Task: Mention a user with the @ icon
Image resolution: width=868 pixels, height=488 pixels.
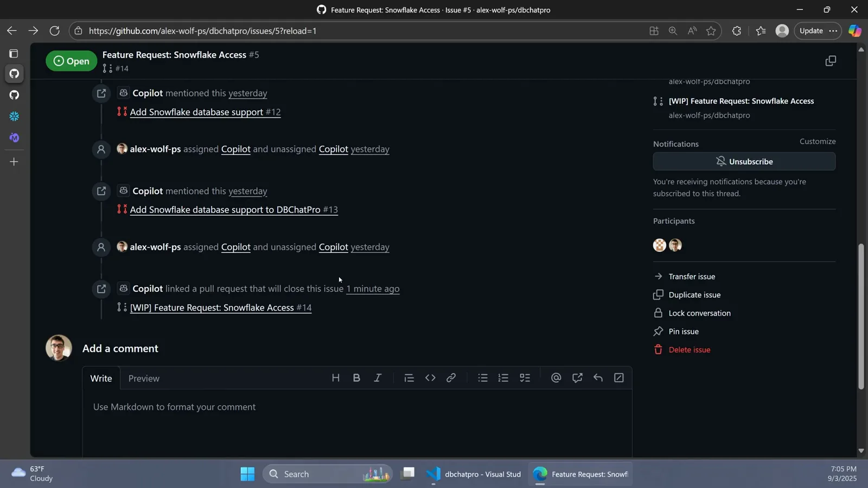Action: click(556, 378)
